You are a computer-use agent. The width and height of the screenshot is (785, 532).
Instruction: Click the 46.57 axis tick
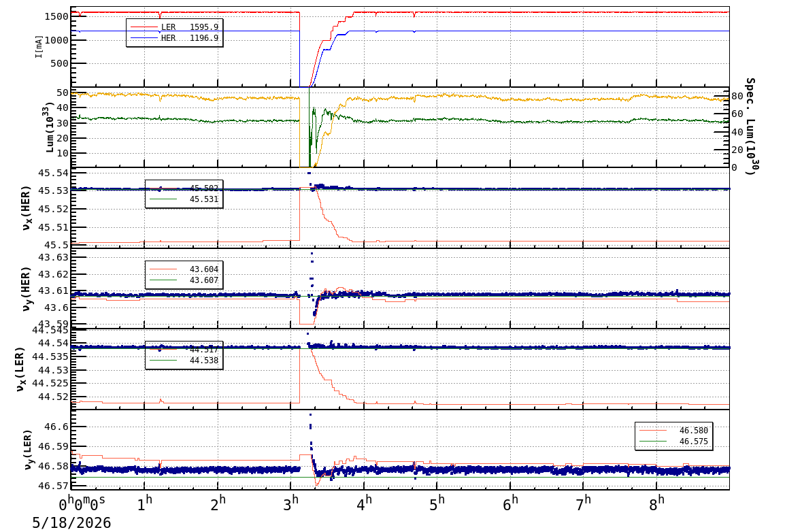(x=54, y=486)
